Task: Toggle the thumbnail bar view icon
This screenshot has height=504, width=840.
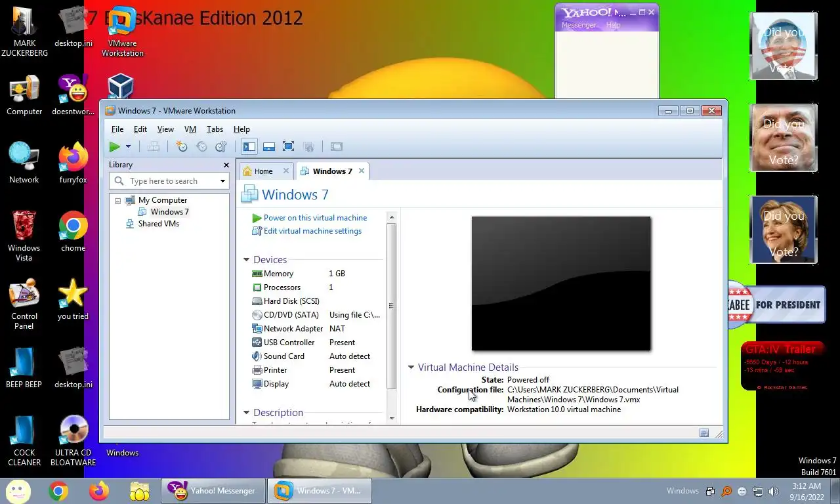Action: pos(269,146)
